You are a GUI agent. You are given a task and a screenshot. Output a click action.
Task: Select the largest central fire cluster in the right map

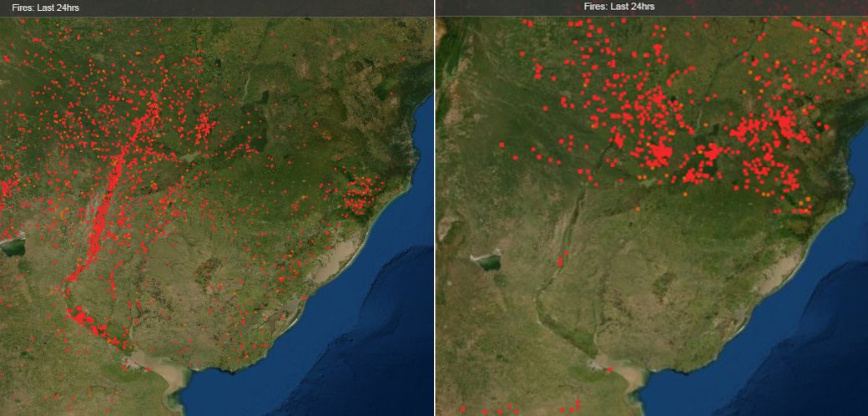(661, 152)
